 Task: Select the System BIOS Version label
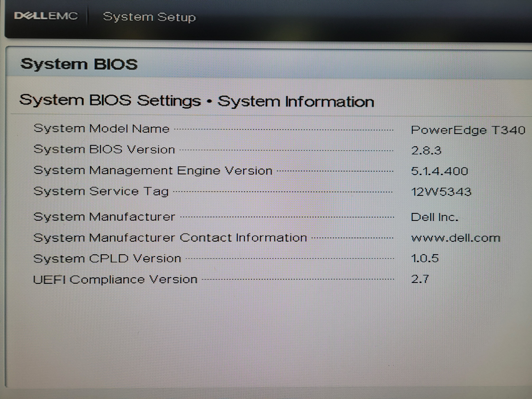104,149
